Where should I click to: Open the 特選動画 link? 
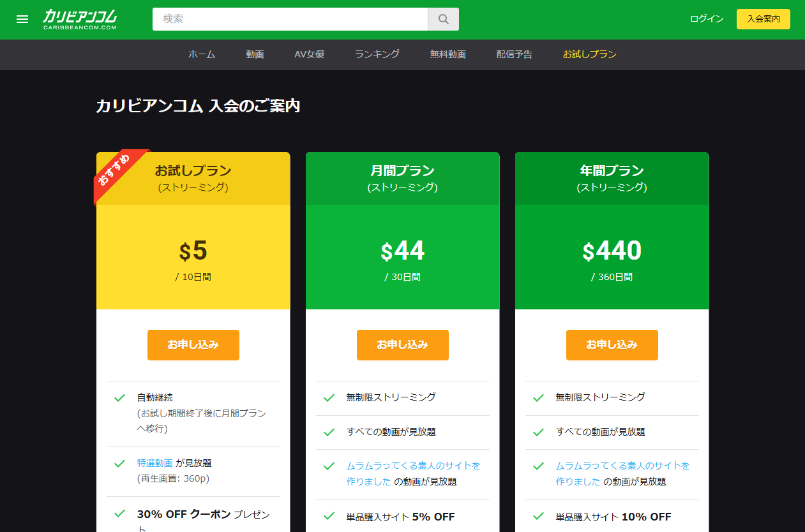(x=155, y=463)
